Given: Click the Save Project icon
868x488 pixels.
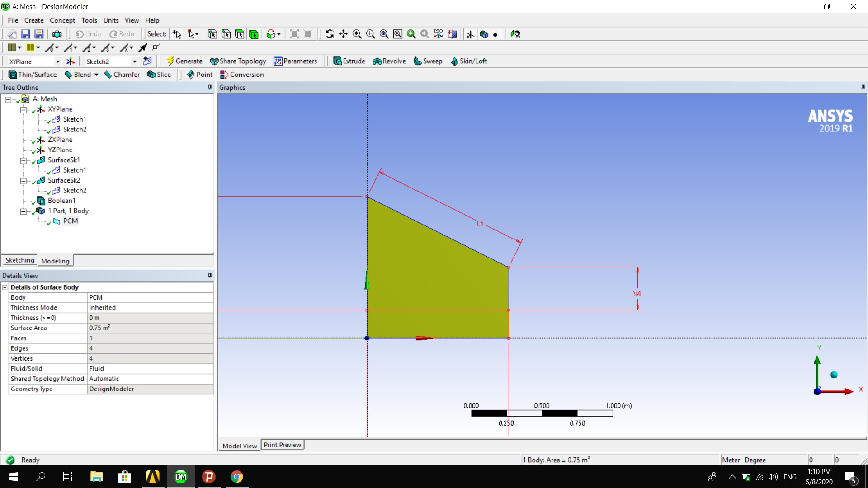Looking at the screenshot, I should pyautogui.click(x=25, y=34).
